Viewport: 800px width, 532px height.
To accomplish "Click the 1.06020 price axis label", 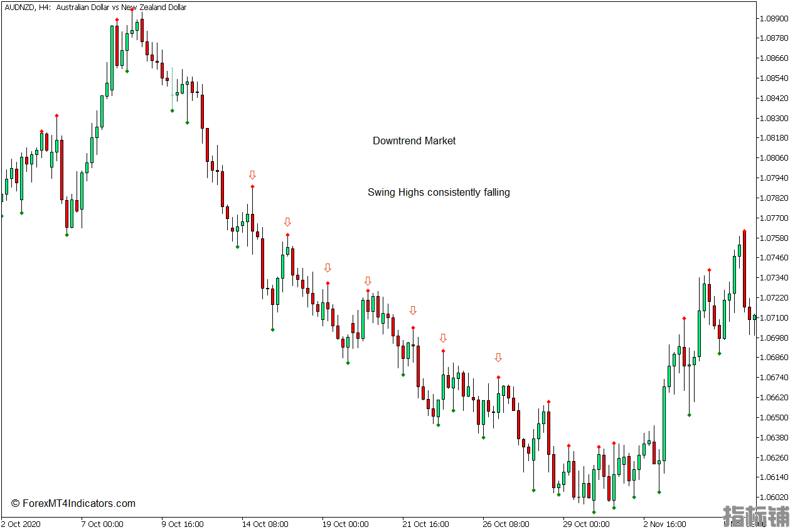I will coord(774,497).
